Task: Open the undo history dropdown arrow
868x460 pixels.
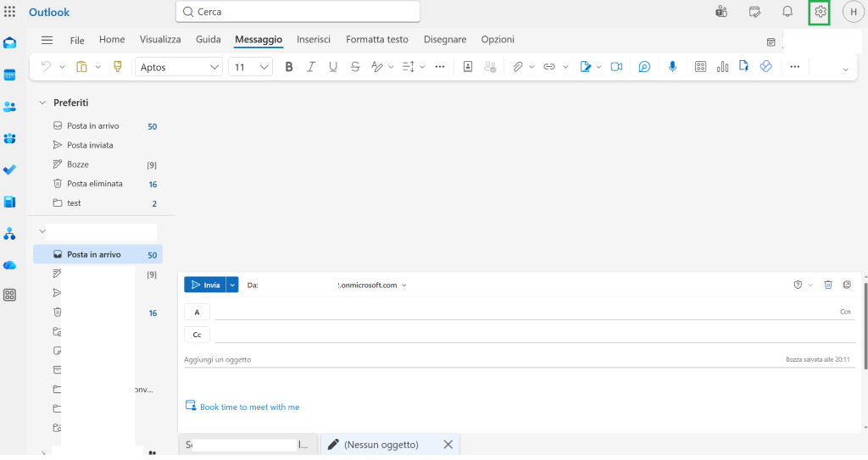Action: tap(62, 67)
